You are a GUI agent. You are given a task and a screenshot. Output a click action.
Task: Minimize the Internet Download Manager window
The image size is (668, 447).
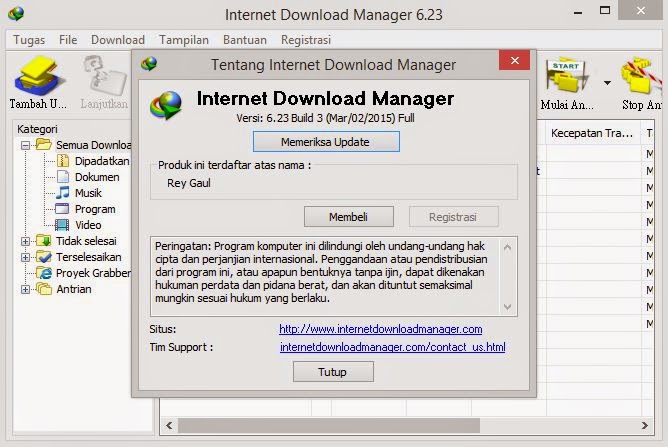(578, 11)
